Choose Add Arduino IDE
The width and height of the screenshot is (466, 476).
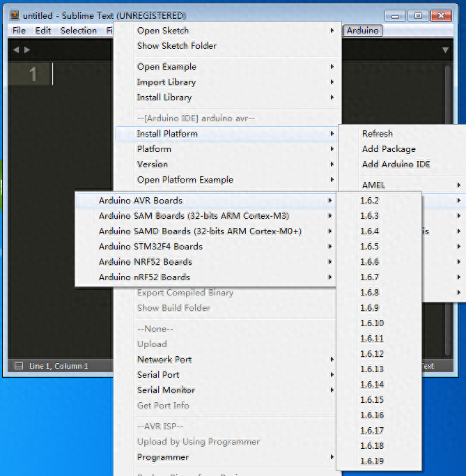(x=403, y=164)
